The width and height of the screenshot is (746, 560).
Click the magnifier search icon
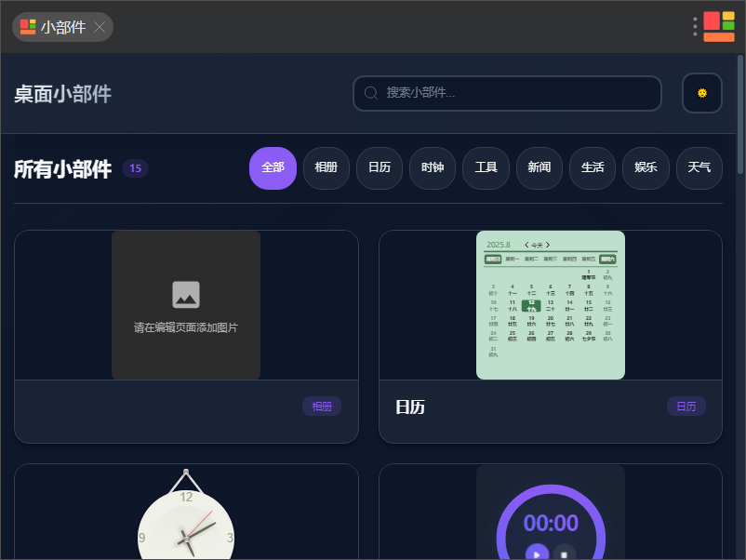(x=371, y=93)
